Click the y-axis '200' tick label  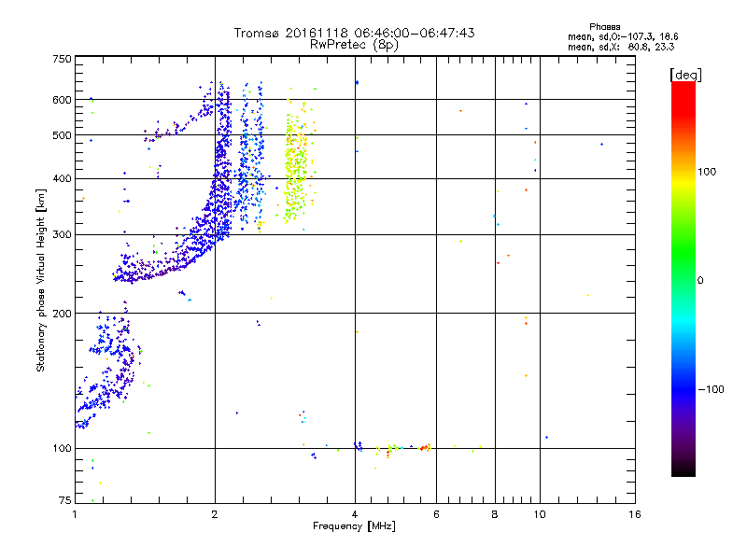62,314
